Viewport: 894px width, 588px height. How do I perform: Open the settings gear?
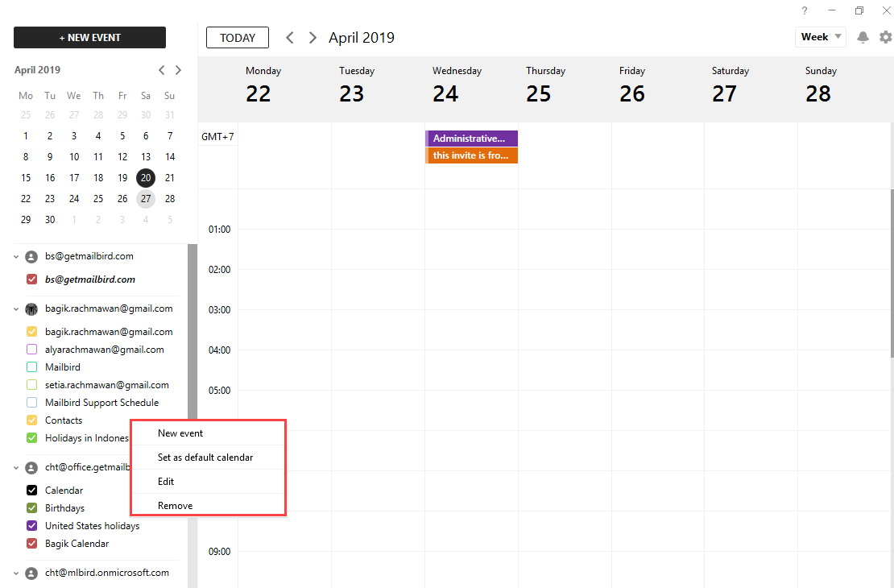[886, 37]
